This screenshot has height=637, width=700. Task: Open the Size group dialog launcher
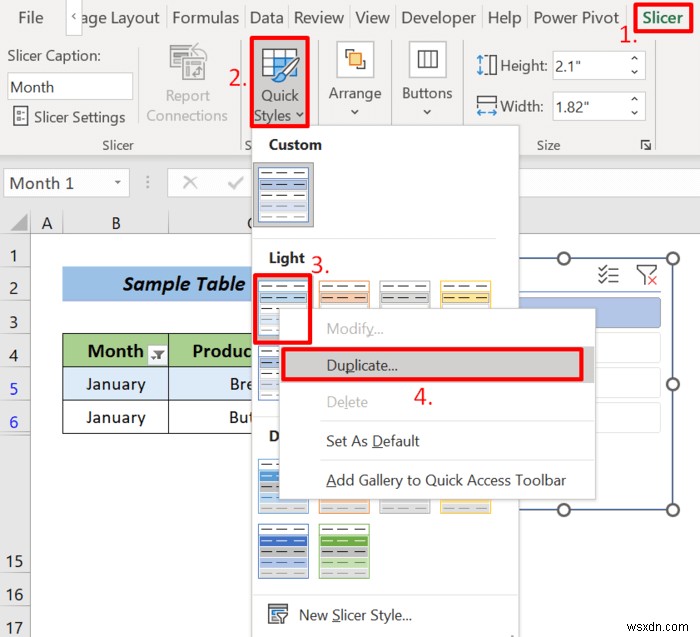click(x=646, y=145)
